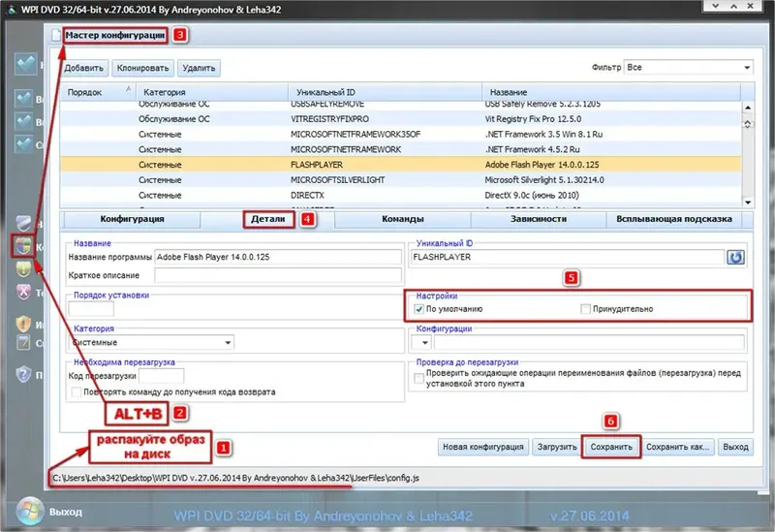775x532 pixels.
Task: Click the orange warning shield icon in sidebar
Action: tap(23, 324)
